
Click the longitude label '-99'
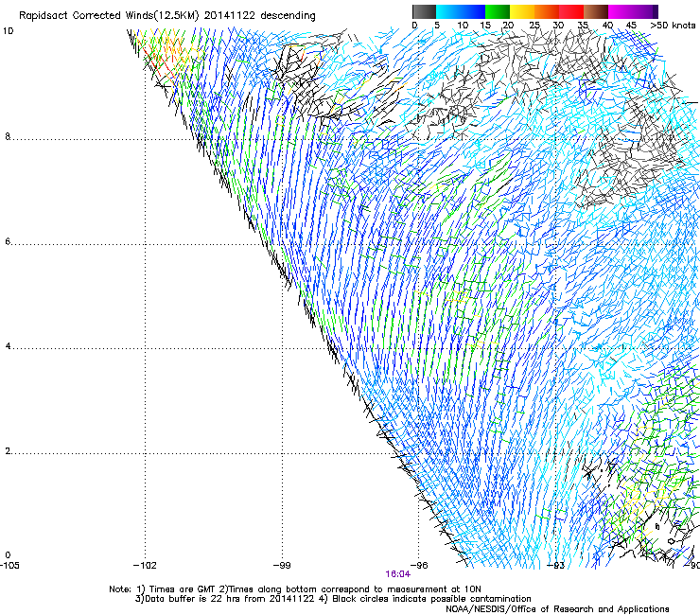pos(282,566)
